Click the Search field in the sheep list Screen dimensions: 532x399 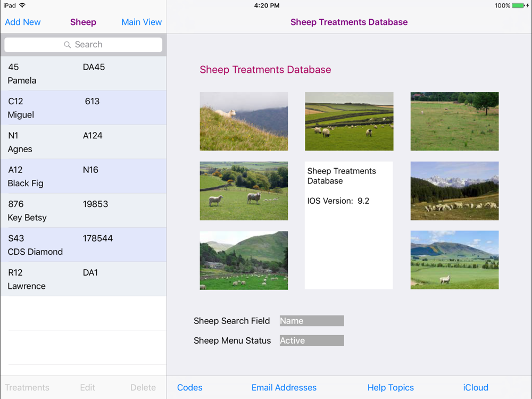[x=83, y=45]
